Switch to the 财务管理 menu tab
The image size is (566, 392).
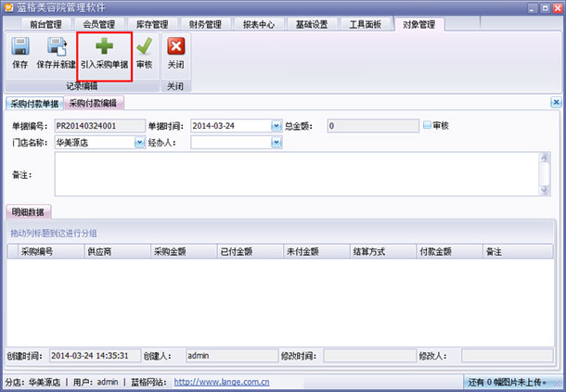[x=205, y=24]
